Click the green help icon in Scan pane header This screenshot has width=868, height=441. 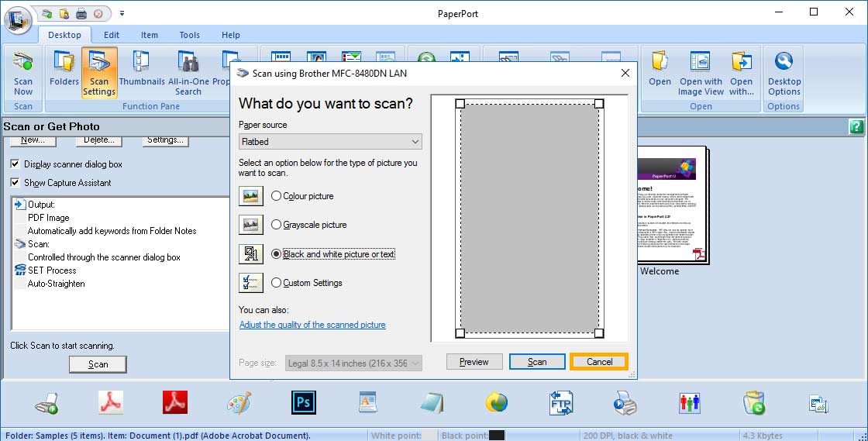(x=856, y=126)
